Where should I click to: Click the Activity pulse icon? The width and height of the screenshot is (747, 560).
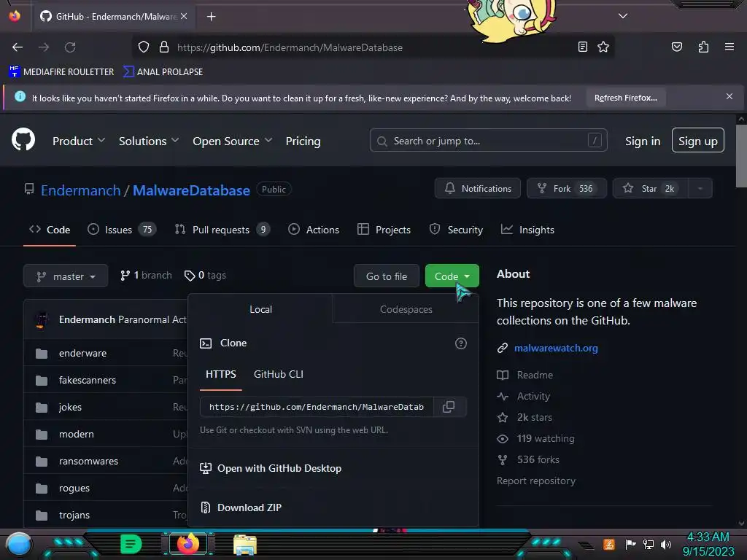[502, 396]
